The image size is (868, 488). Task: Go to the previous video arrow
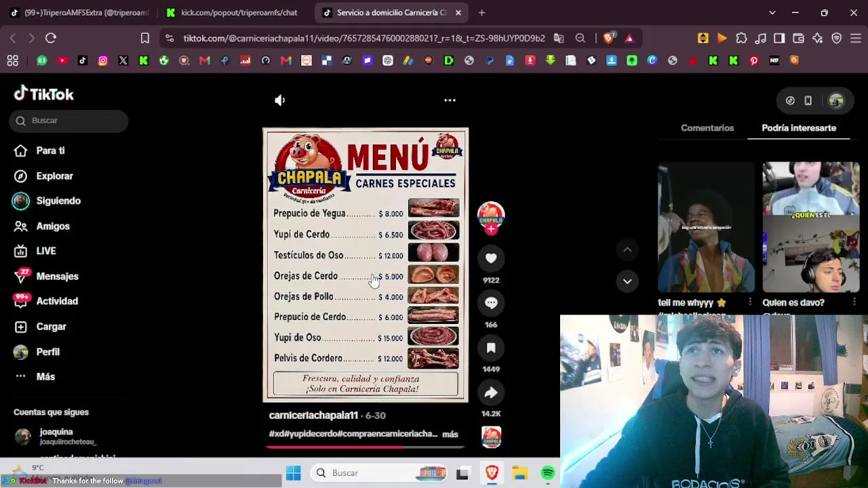click(627, 250)
